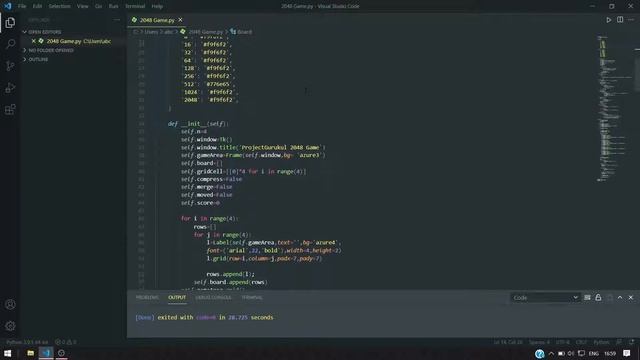
Task: Open the Edit menu
Action: pos(37,6)
